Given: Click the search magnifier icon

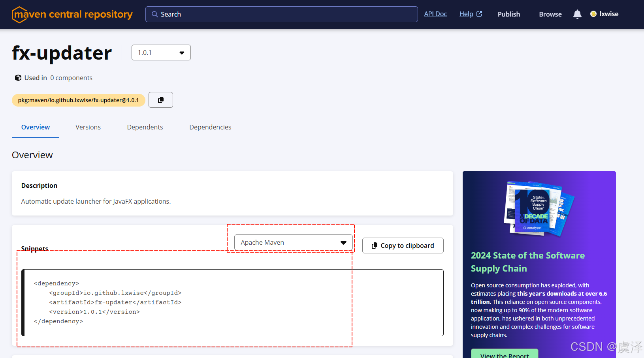Looking at the screenshot, I should coord(155,14).
